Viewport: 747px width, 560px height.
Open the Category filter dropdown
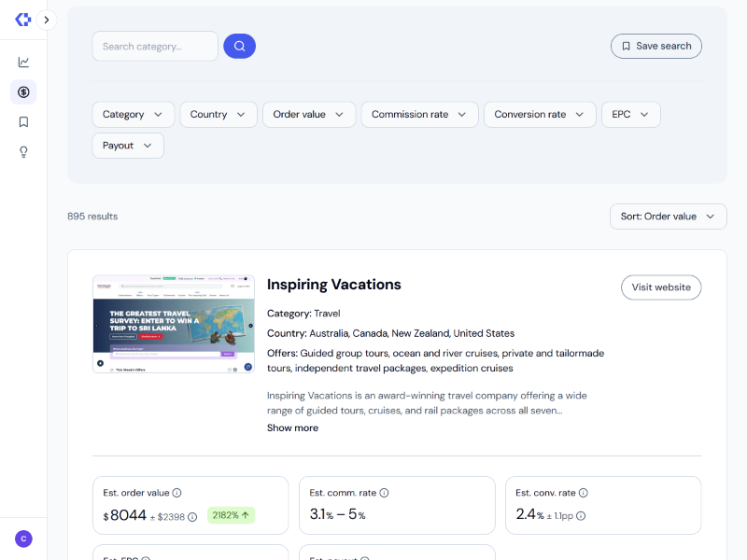133,114
